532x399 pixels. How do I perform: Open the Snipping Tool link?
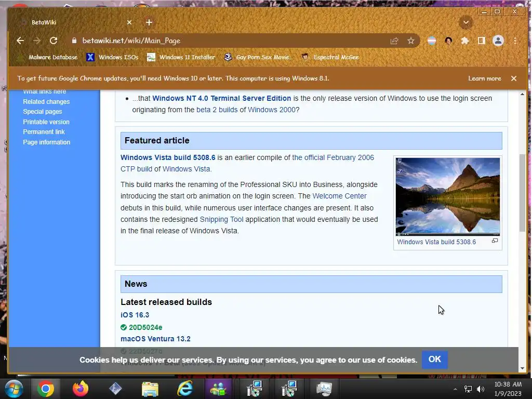tap(221, 220)
